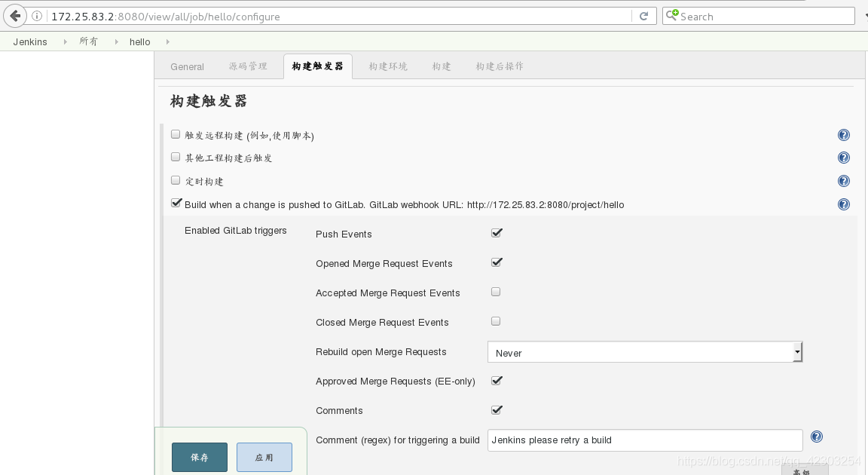The image size is (868, 475).
Task: Click the browser address bar URL
Action: [x=166, y=17]
